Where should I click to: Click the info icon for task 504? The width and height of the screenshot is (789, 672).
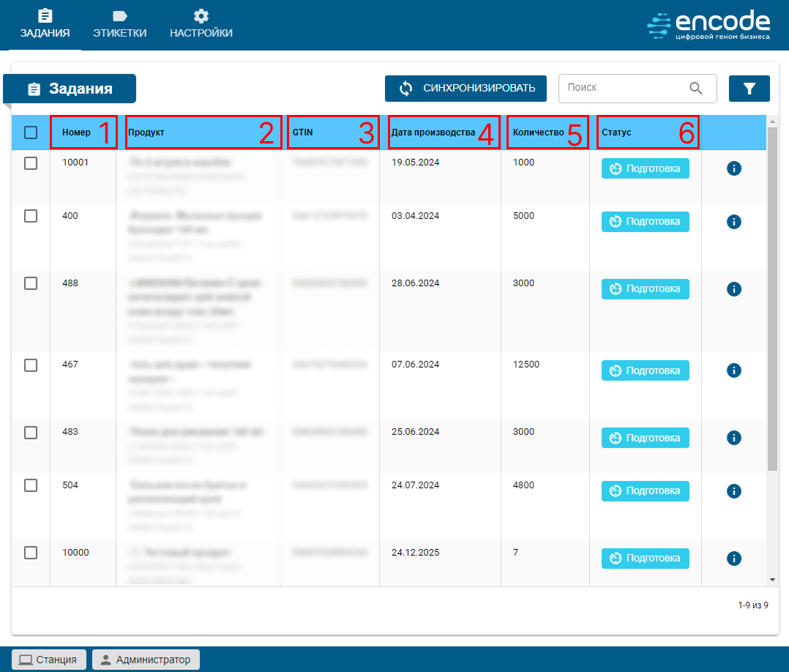(734, 491)
